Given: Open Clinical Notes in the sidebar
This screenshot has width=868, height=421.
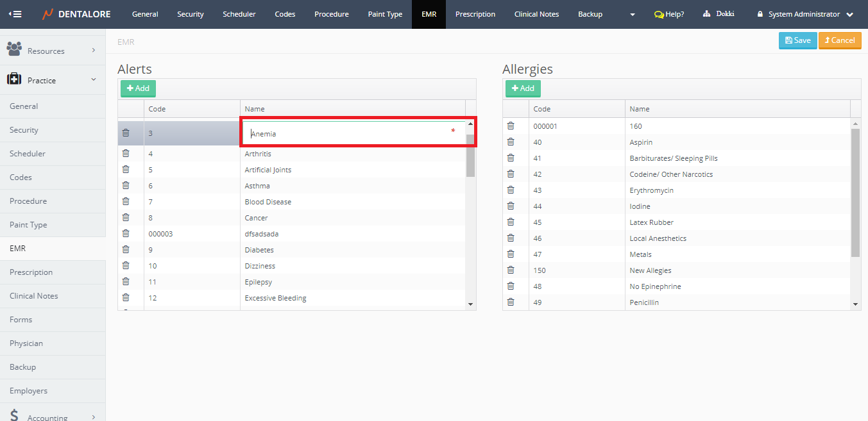Looking at the screenshot, I should pyautogui.click(x=33, y=296).
